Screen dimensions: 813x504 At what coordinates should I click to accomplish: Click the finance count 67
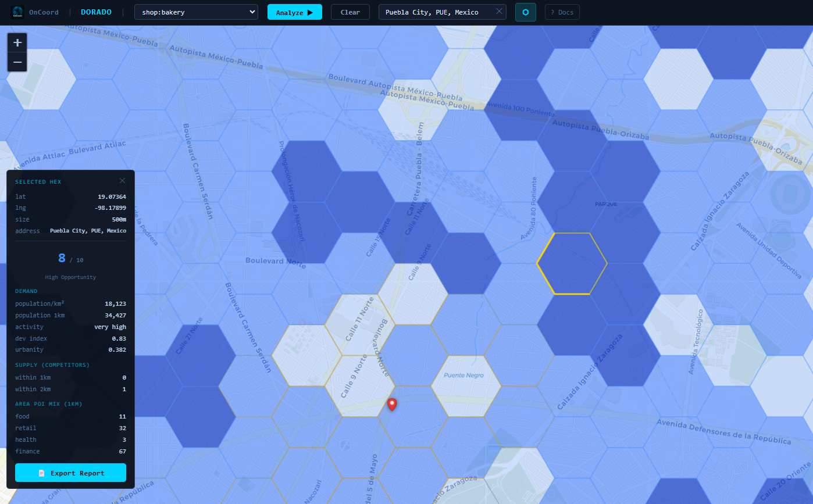pos(122,451)
